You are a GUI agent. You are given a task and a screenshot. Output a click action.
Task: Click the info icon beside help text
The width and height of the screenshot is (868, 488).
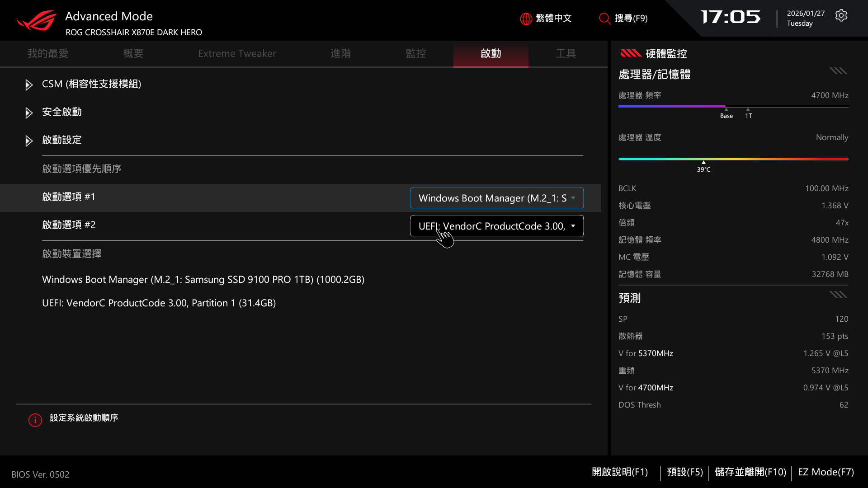coord(35,420)
